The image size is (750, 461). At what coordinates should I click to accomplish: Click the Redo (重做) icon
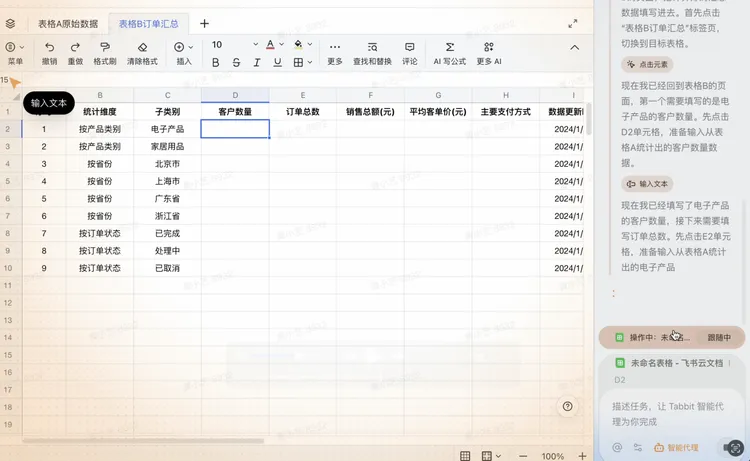coord(75,47)
